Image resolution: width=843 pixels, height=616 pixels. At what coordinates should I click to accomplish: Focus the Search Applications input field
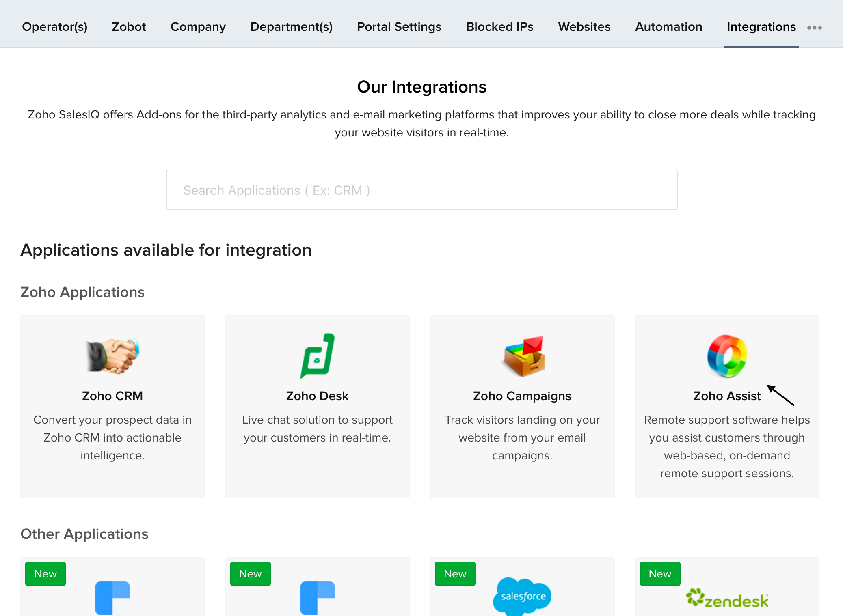click(x=421, y=190)
